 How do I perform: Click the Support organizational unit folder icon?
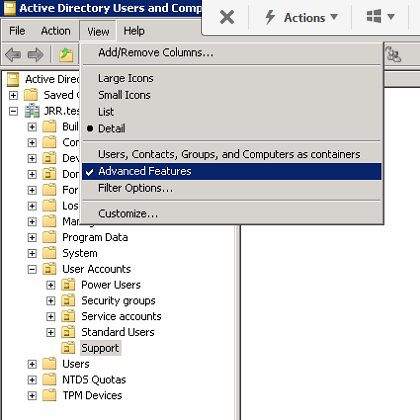[x=68, y=348]
